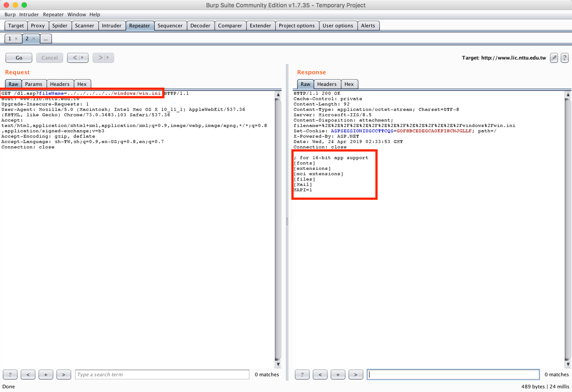Go to previous match in Response search
572x392 pixels.
coord(320,375)
